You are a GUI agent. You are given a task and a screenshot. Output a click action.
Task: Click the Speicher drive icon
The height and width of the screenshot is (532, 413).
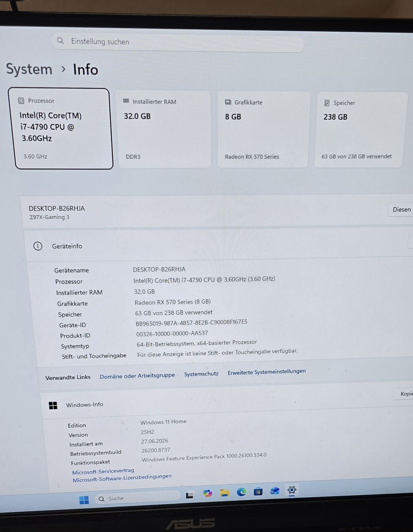(x=327, y=103)
